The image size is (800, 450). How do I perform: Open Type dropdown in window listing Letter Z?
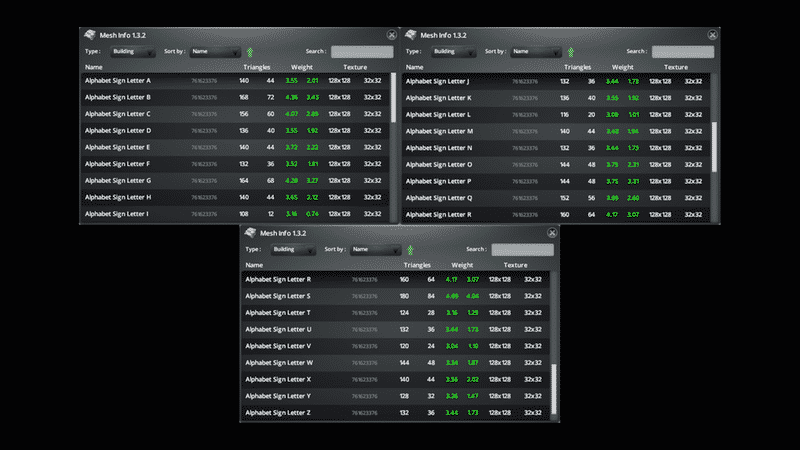coord(295,249)
